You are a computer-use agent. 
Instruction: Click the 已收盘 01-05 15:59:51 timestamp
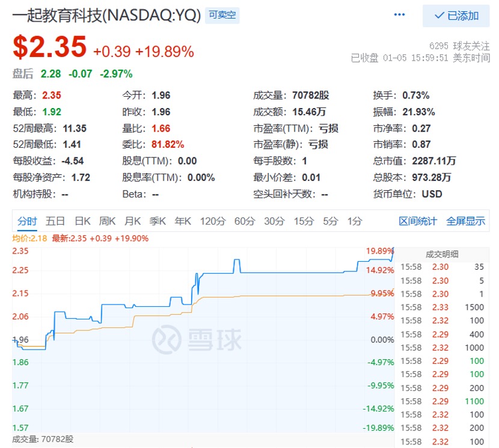click(x=420, y=58)
